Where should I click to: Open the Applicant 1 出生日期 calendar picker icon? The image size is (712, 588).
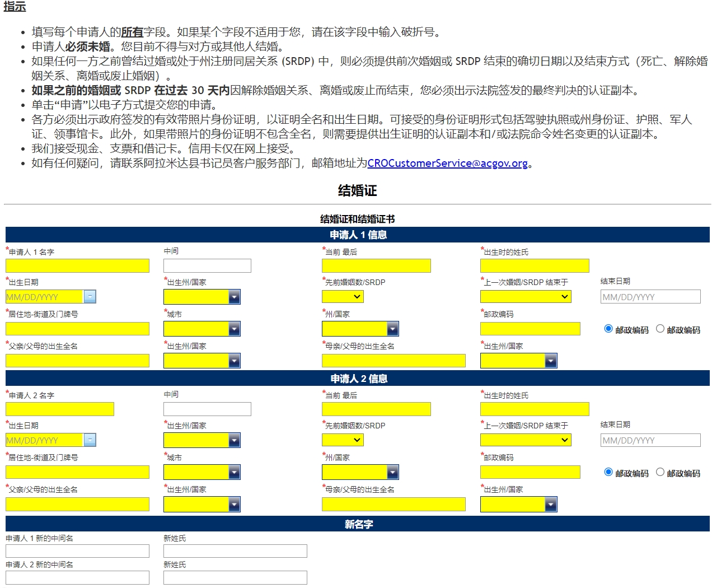[90, 297]
